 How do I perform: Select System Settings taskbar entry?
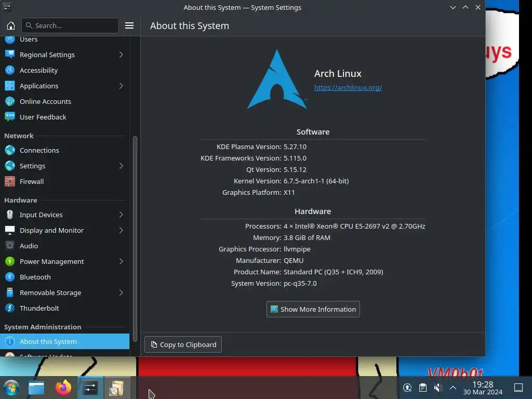point(90,388)
